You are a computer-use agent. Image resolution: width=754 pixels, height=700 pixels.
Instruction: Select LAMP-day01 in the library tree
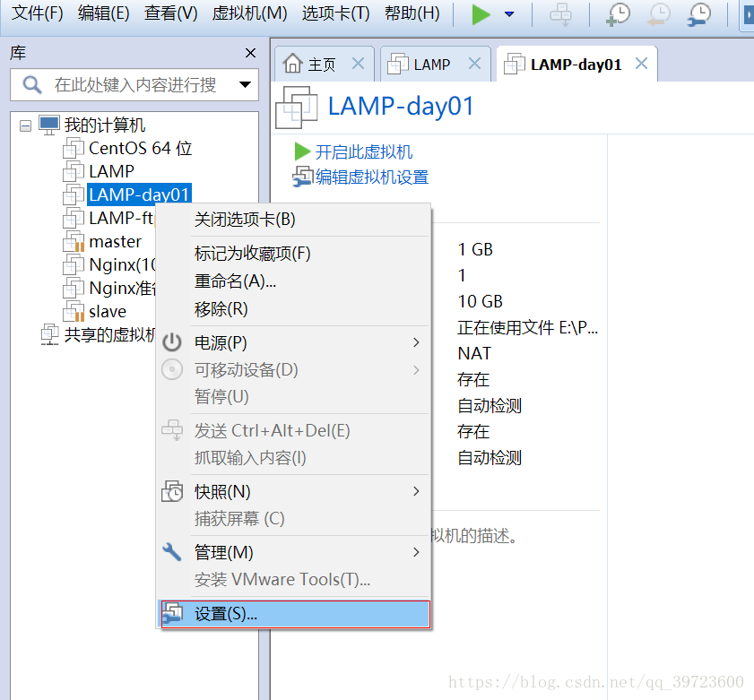140,194
